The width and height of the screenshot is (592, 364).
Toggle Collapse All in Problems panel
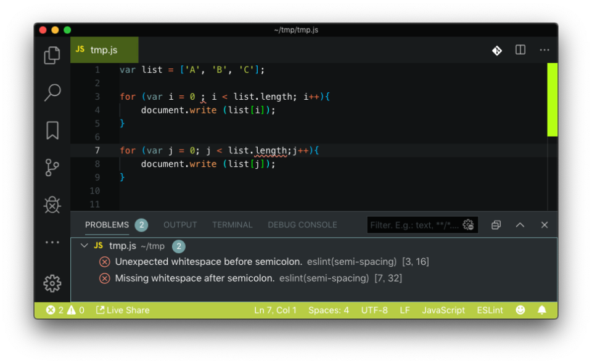(496, 225)
